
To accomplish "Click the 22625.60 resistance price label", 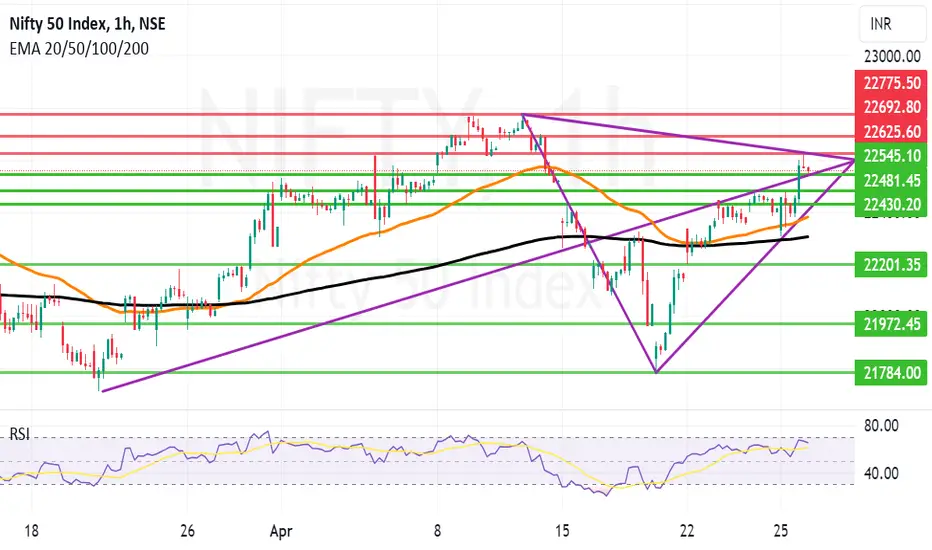I will 891,131.
